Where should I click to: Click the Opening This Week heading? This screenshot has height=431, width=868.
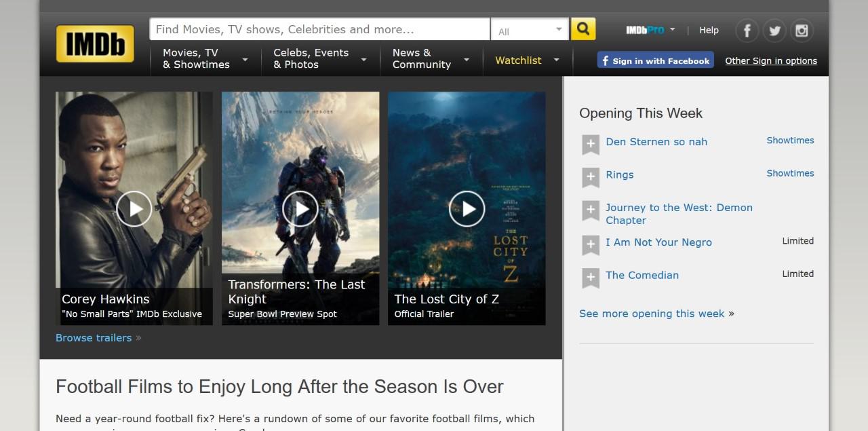[641, 113]
